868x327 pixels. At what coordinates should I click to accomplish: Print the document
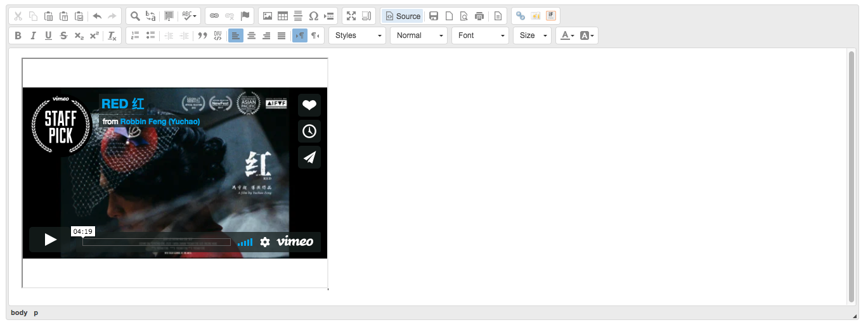pos(479,16)
